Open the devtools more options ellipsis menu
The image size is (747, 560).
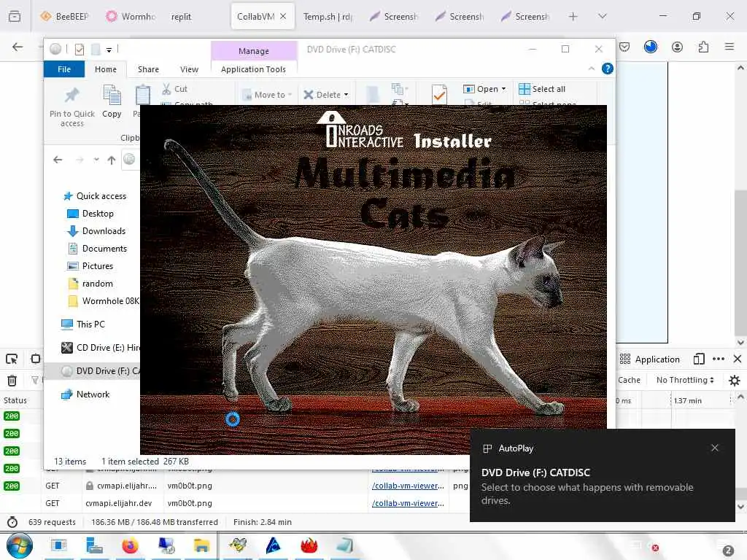[x=719, y=359]
